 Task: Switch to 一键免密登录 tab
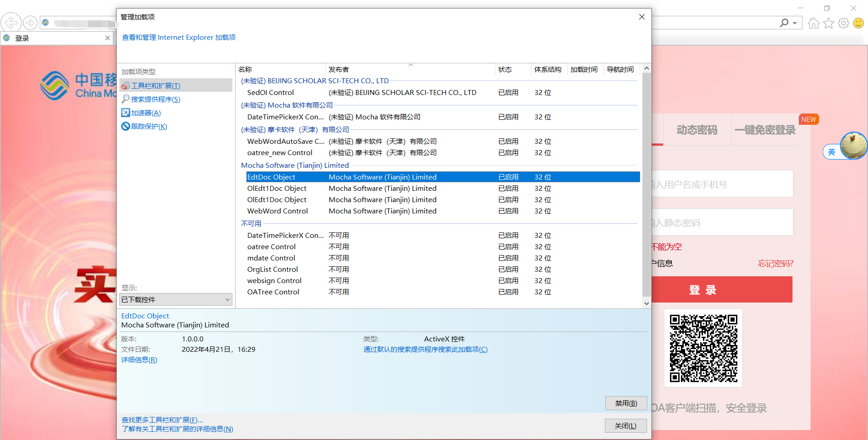[764, 130]
